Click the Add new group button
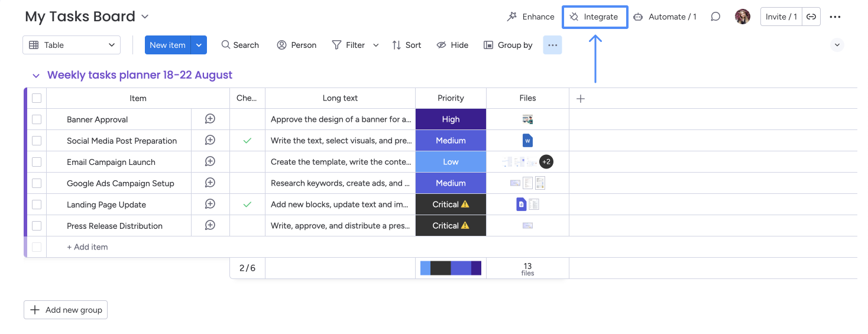The image size is (868, 334). point(66,310)
